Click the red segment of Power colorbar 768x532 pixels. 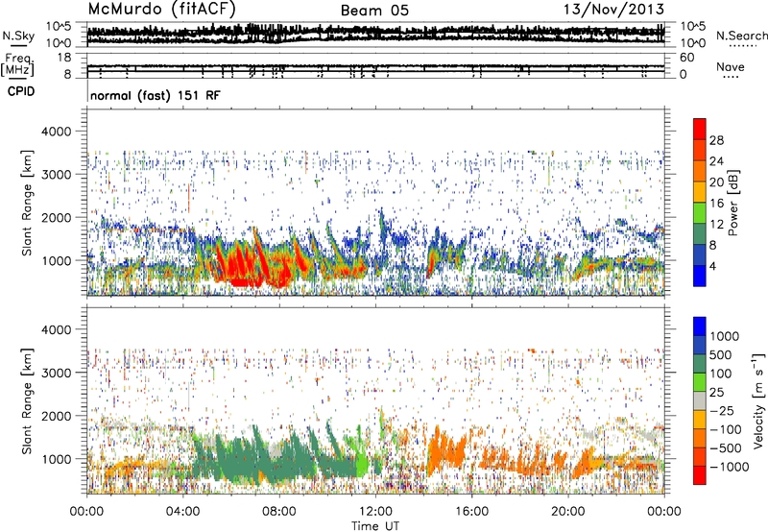[x=700, y=130]
